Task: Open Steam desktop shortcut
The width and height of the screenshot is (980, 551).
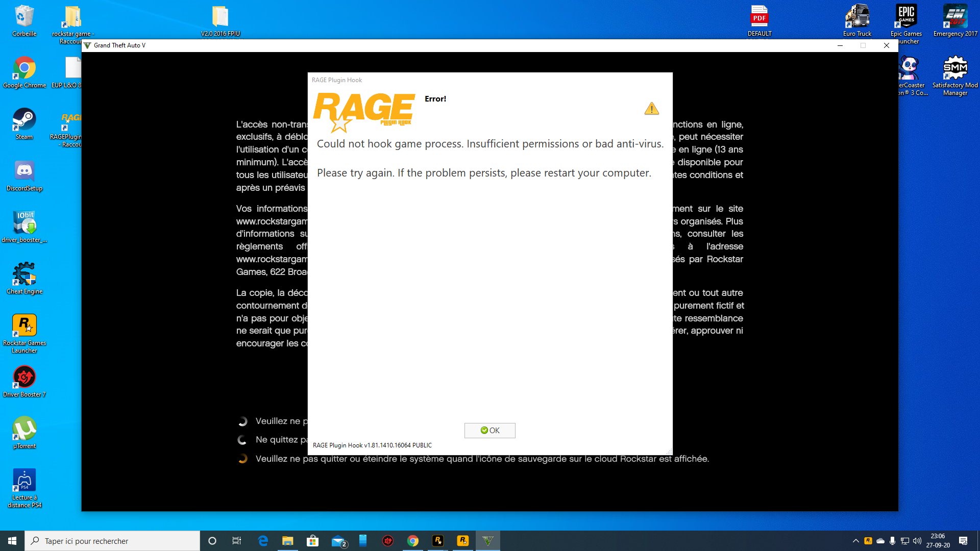Action: coord(24,123)
